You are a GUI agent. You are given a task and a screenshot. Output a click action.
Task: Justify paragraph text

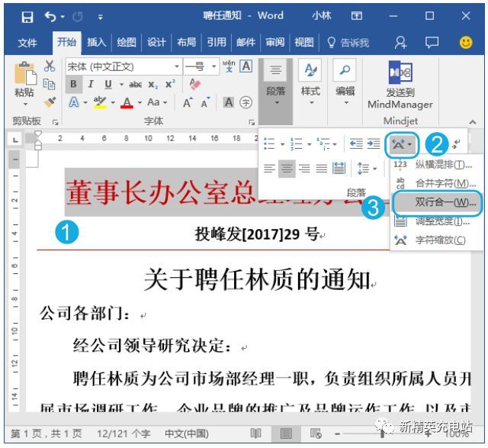322,169
